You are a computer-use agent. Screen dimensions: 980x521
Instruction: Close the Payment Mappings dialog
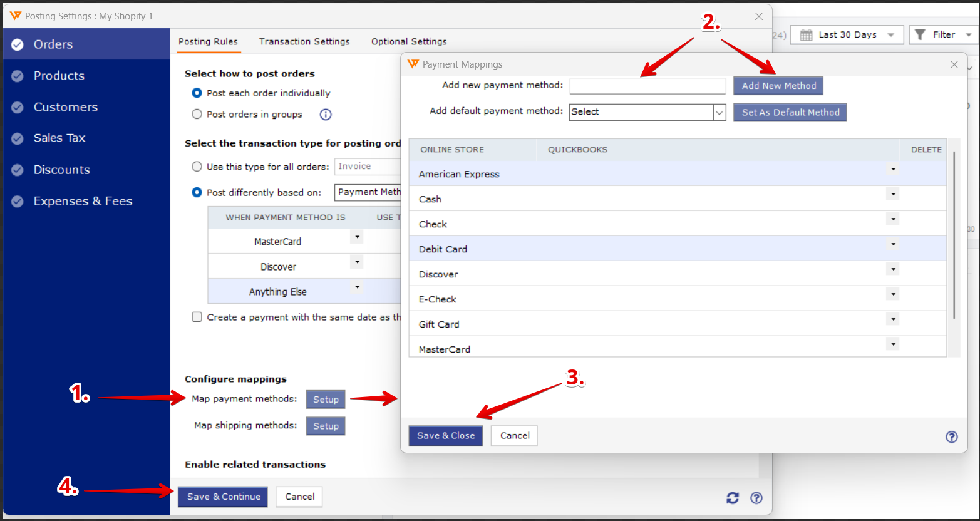click(954, 64)
